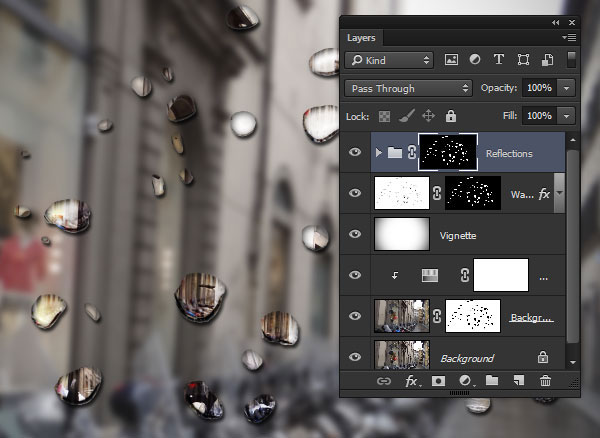Add a layer mask from bottom bar
This screenshot has height=438, width=600.
(438, 381)
